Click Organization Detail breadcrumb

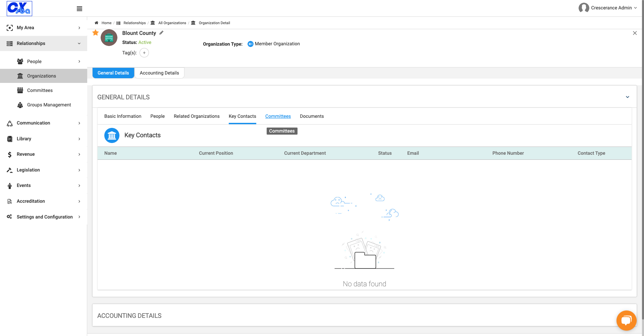pyautogui.click(x=214, y=23)
